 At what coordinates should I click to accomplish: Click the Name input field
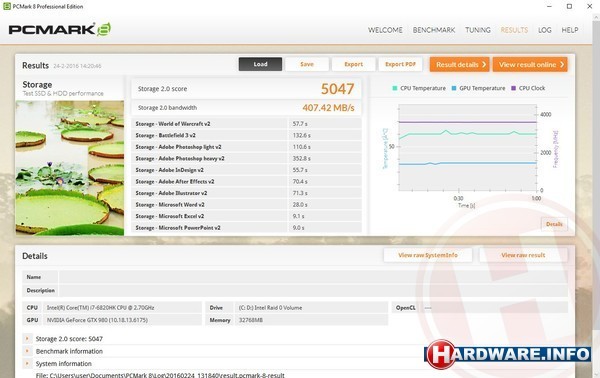[x=313, y=277]
